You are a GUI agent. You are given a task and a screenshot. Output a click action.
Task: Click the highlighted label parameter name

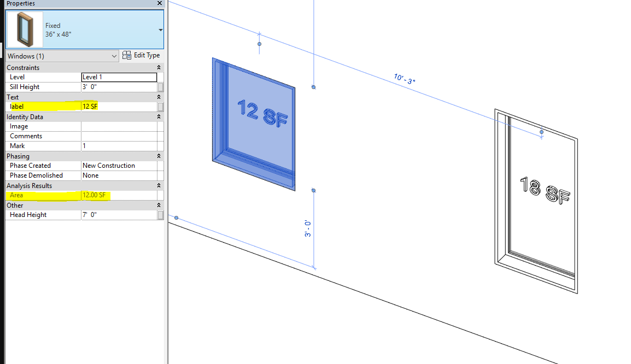point(16,107)
